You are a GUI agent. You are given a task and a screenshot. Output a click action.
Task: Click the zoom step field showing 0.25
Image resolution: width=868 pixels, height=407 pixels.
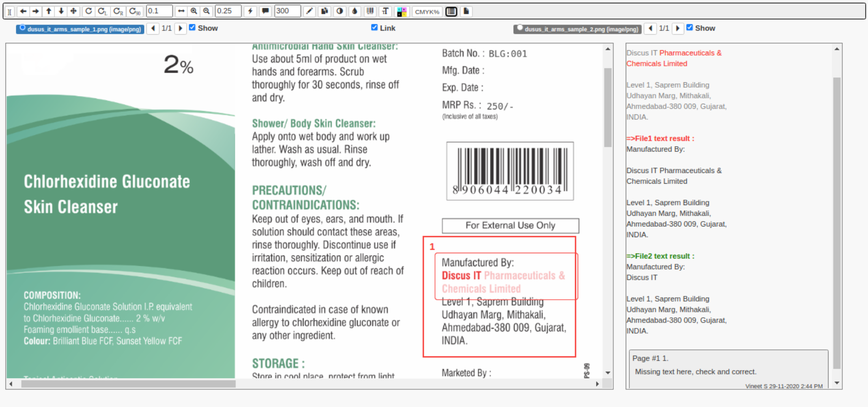point(228,11)
